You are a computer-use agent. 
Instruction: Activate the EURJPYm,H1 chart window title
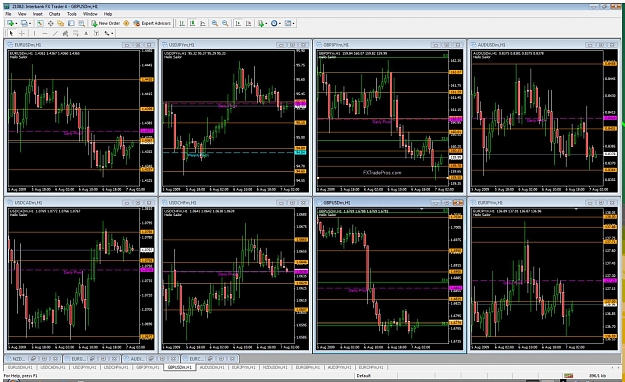pyautogui.click(x=490, y=203)
